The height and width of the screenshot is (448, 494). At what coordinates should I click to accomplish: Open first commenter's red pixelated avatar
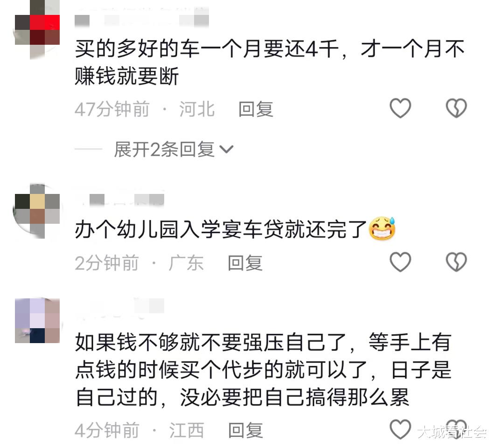(x=37, y=30)
